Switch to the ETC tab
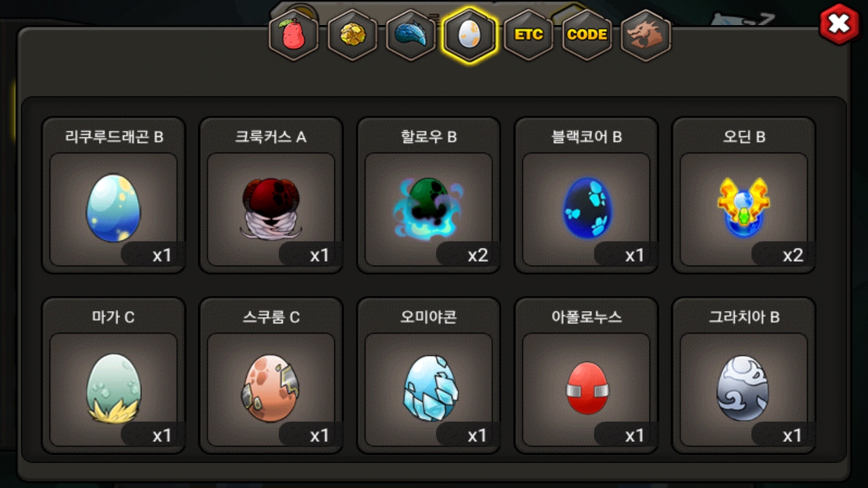 tap(528, 35)
